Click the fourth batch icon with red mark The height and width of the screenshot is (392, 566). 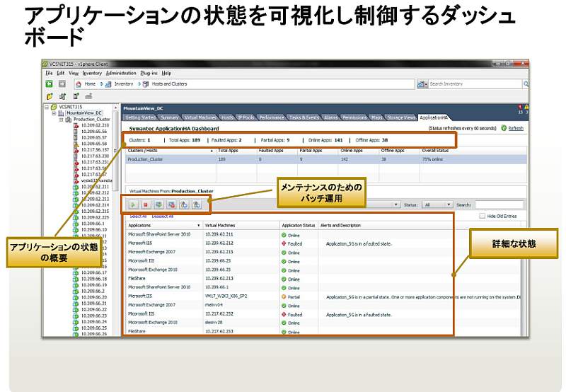click(x=171, y=204)
